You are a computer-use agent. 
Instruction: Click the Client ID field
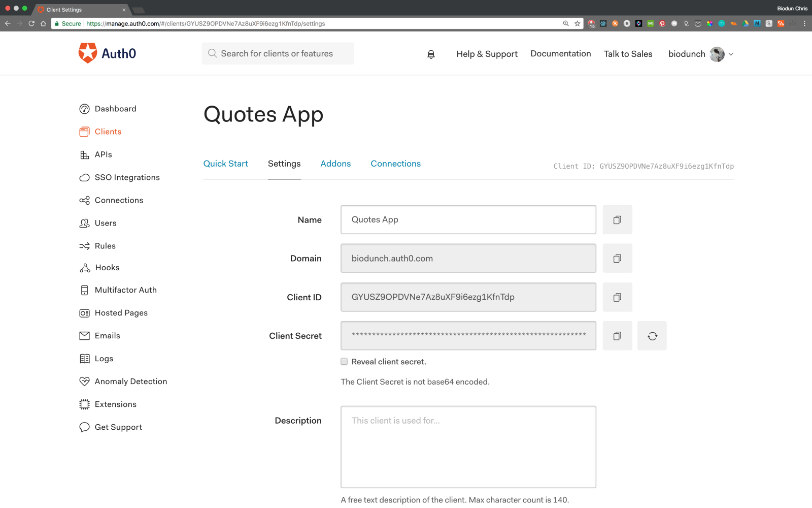[x=468, y=297]
